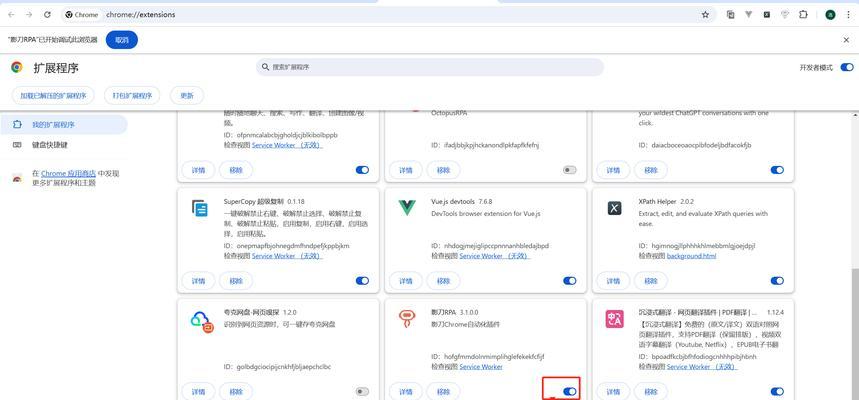Toggle the extension with ID starting daiacboceo

pyautogui.click(x=777, y=170)
